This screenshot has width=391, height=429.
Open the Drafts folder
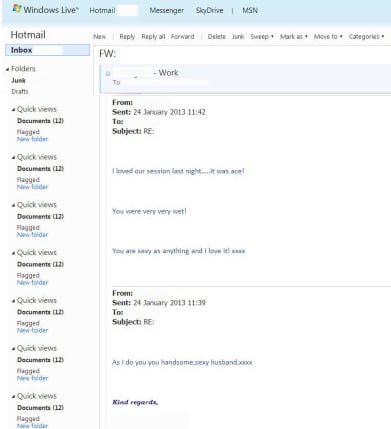coord(20,91)
